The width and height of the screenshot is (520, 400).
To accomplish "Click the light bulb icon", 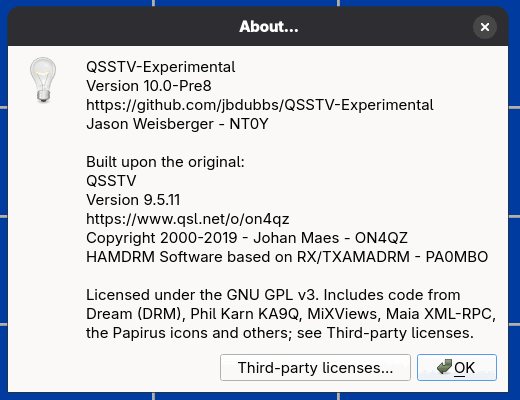I will (43, 80).
